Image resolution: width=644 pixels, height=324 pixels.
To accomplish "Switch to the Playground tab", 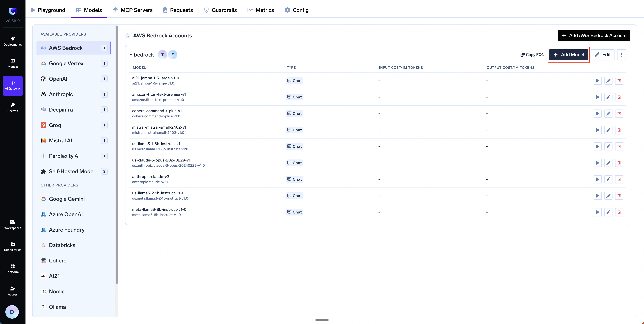I will tap(48, 10).
